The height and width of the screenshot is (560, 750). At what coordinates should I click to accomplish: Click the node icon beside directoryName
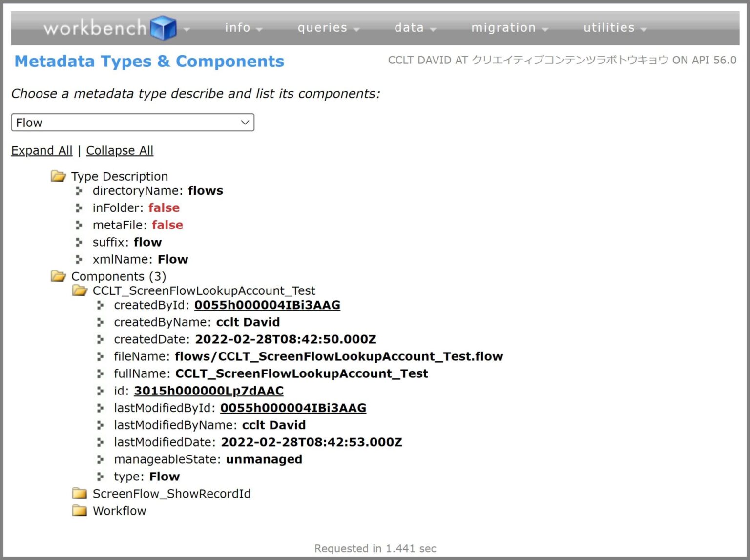click(79, 191)
